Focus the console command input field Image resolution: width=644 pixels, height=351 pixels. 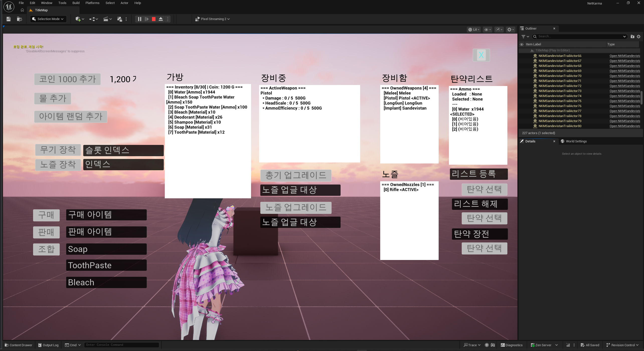[x=122, y=345]
